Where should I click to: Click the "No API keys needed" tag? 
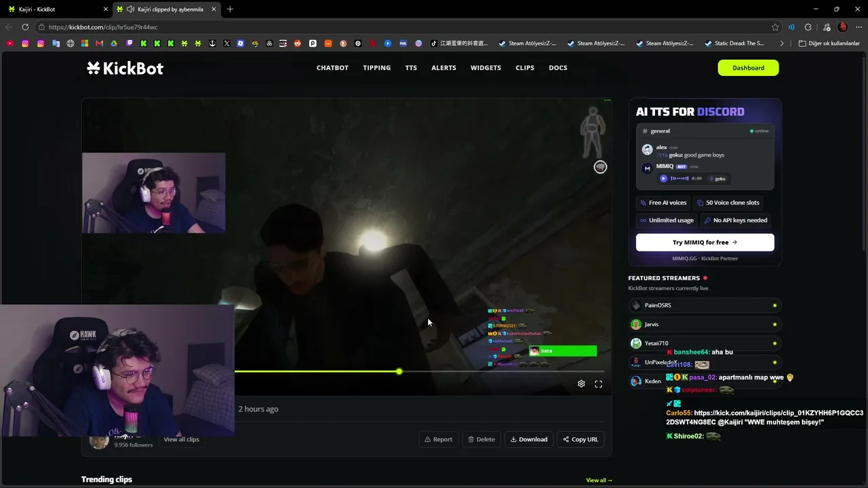coord(735,220)
